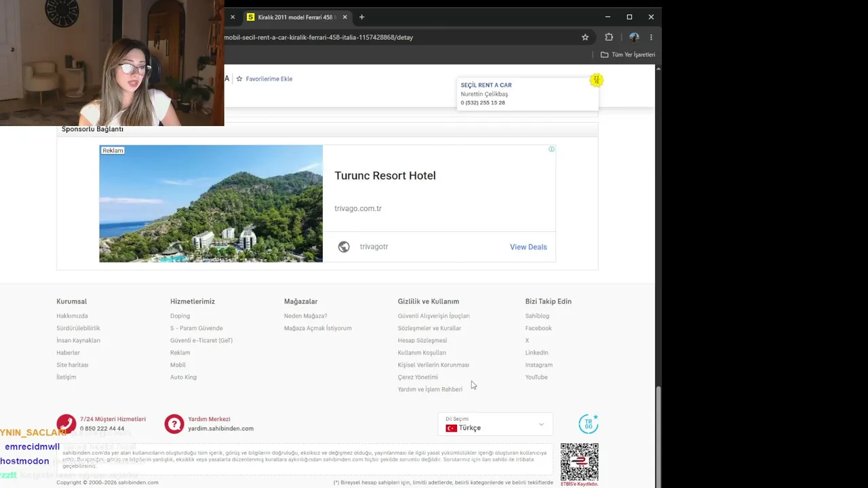Viewport: 868px width, 488px height.
Task: Open the Auto King link
Action: [183, 377]
